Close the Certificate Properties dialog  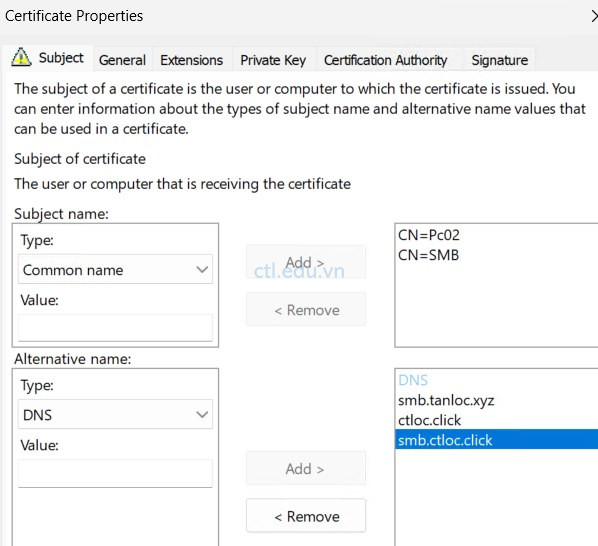coord(594,16)
